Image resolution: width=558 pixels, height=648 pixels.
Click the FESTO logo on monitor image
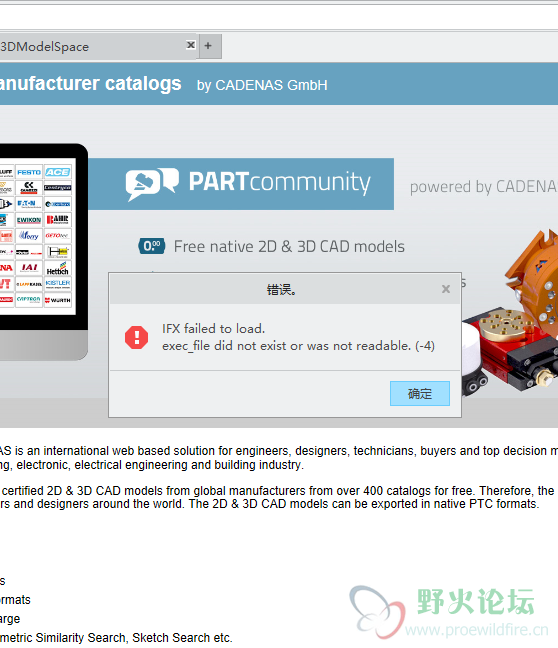pos(29,172)
